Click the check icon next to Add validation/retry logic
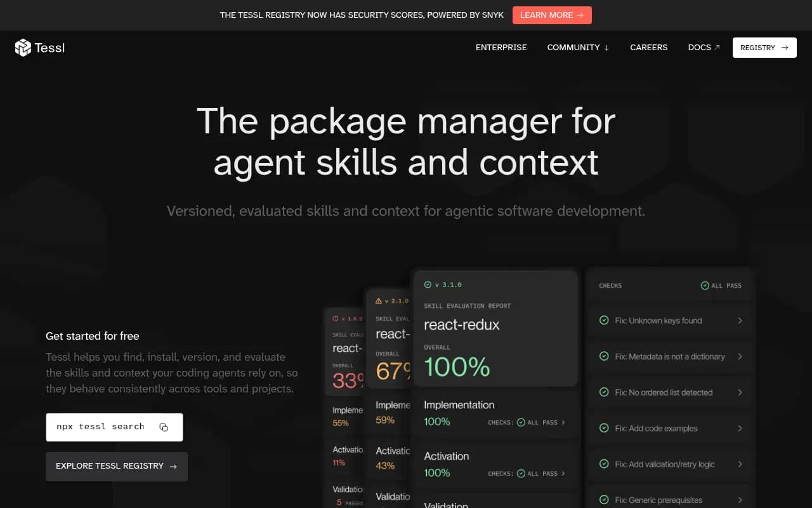This screenshot has width=812, height=508. 604,464
